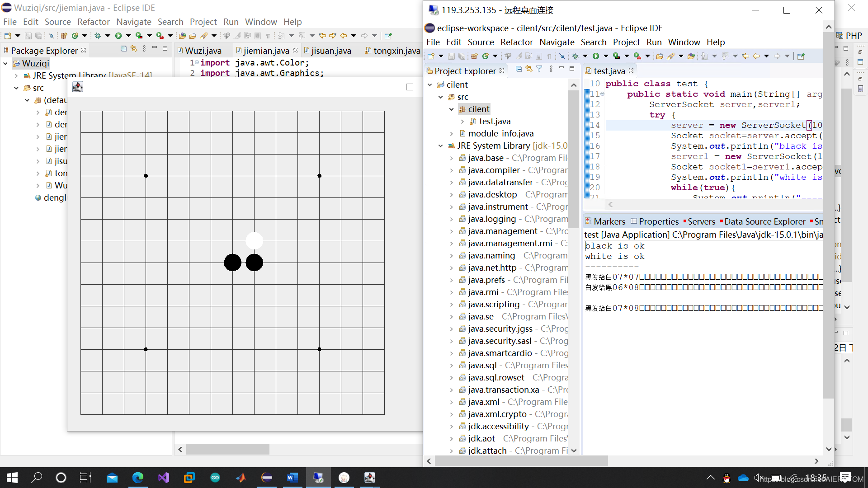
Task: Click the Data Source Explorer tab icon
Action: point(721,221)
